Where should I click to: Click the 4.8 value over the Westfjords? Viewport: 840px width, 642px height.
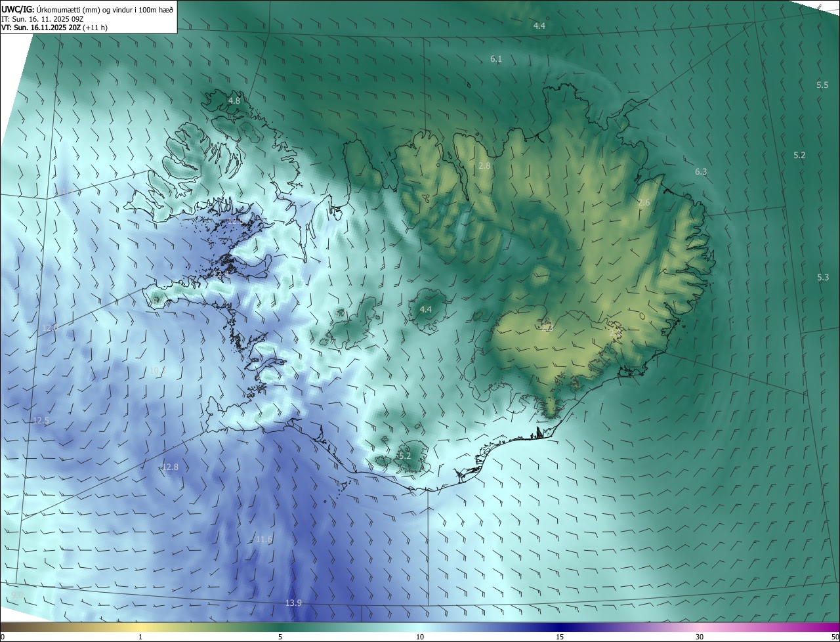[x=234, y=100]
